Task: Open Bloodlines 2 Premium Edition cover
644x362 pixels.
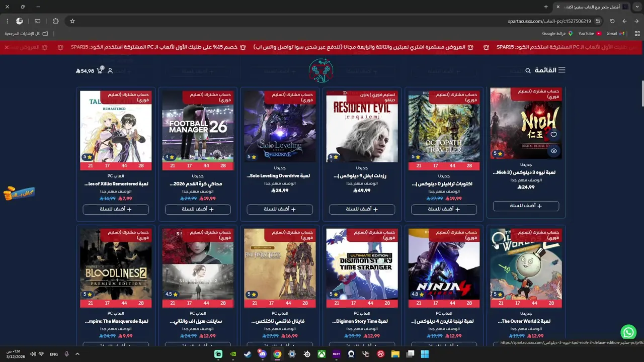Action: click(x=116, y=264)
